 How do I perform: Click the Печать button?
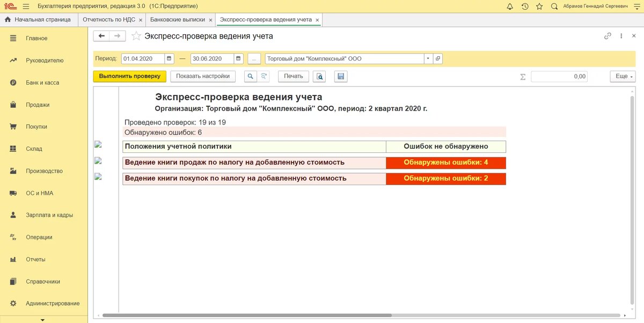pos(294,76)
